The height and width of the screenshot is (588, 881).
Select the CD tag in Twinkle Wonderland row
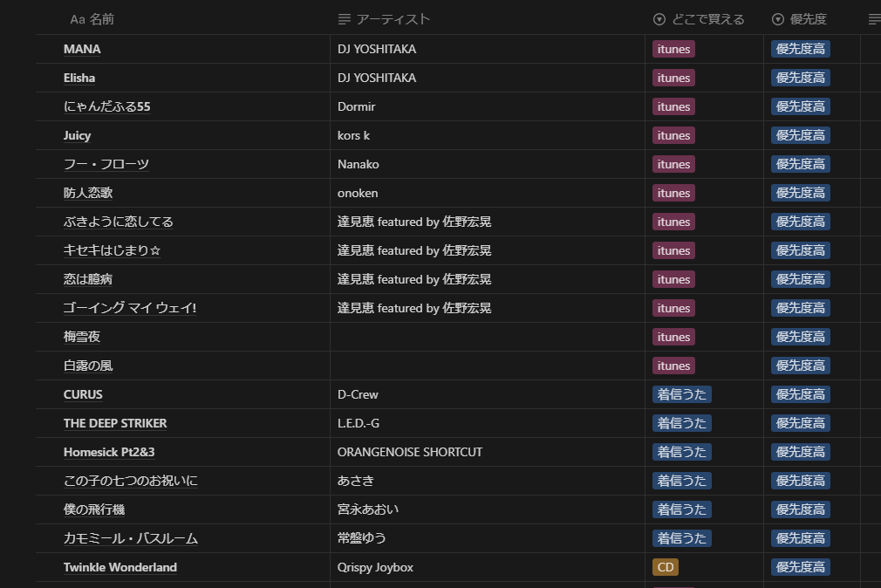[665, 567]
